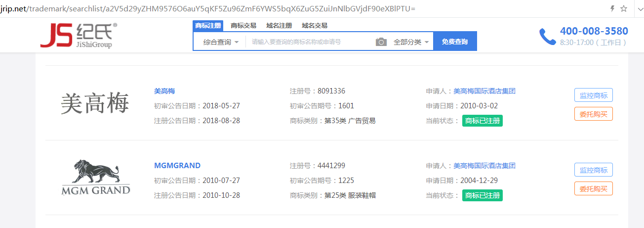
Task: Click the MGM Grand lion logo thumbnail
Action: coord(95,177)
